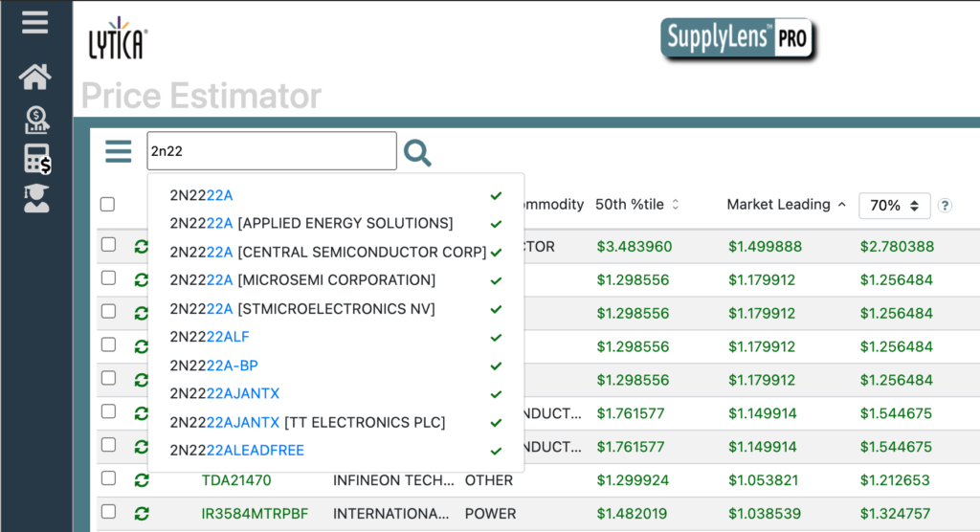Check the row with $3.483960 price
980x532 pixels.
[x=109, y=244]
